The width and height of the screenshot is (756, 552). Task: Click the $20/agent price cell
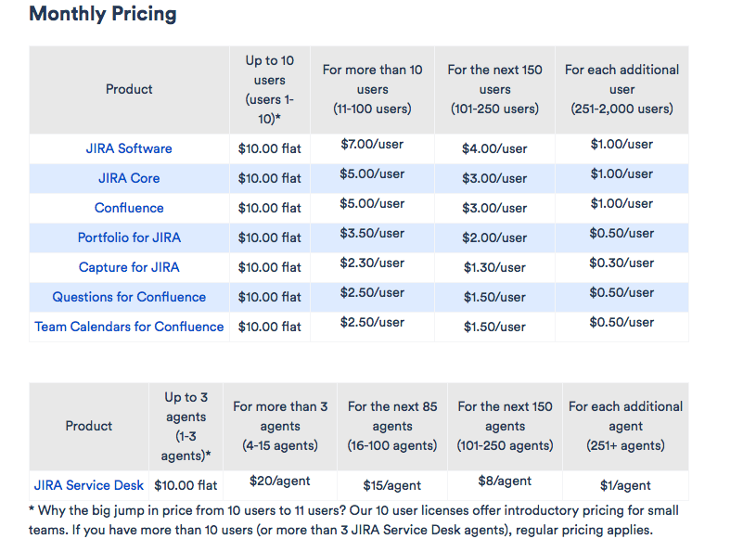(x=280, y=481)
